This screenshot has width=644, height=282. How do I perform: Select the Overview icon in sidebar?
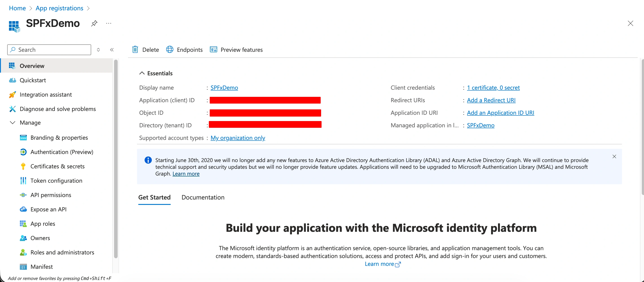pos(12,66)
